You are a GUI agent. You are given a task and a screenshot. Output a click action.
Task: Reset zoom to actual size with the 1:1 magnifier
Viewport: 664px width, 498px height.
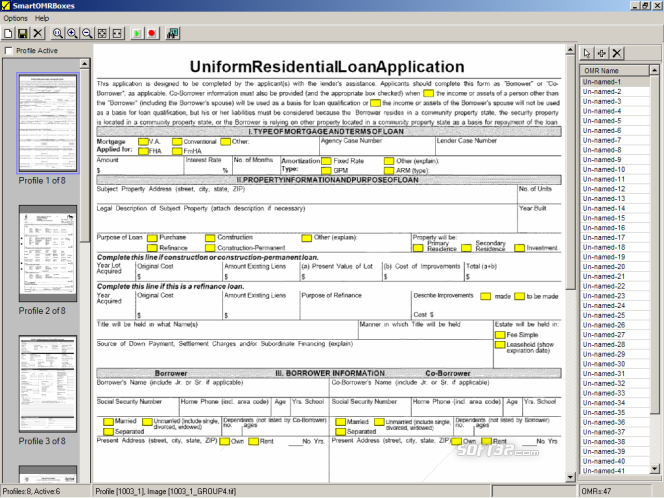click(x=57, y=33)
